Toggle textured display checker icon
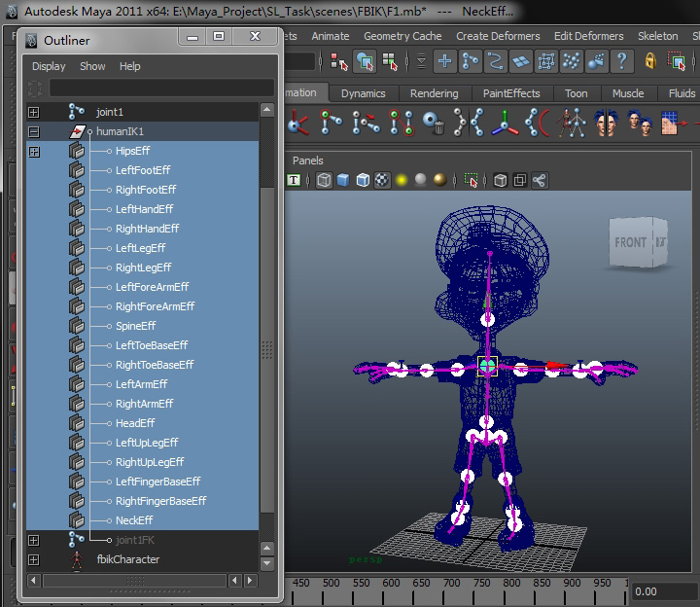 pyautogui.click(x=382, y=180)
